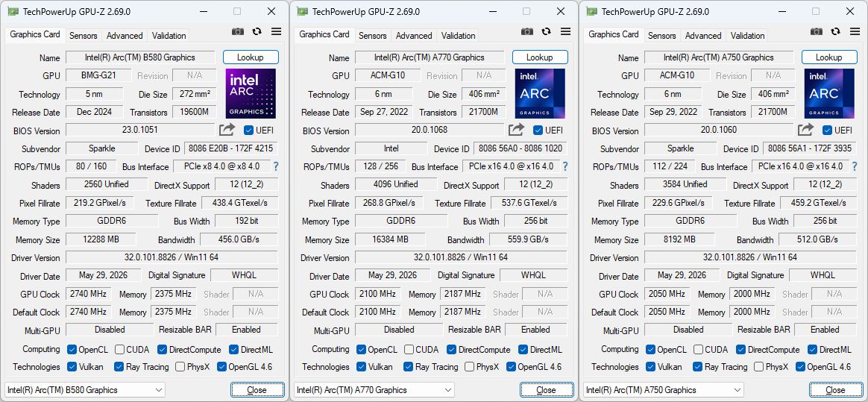Click camera screenshot icon in A770 window
The width and height of the screenshot is (868, 402).
(x=527, y=31)
